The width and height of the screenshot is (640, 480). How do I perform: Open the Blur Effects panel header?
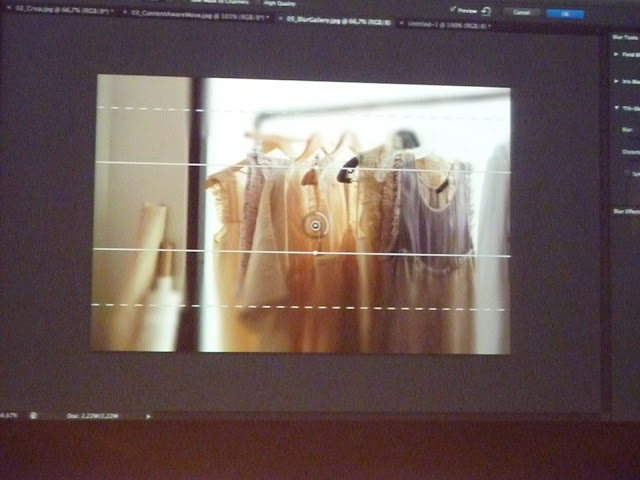626,211
